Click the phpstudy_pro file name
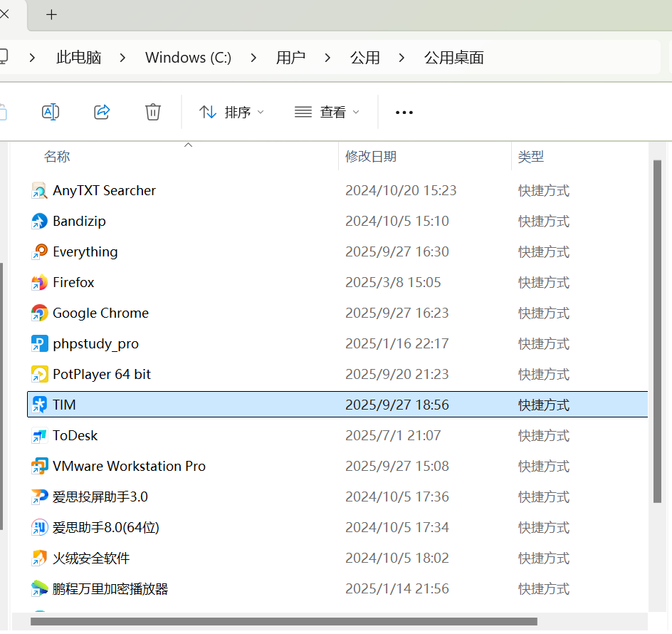 (x=95, y=343)
